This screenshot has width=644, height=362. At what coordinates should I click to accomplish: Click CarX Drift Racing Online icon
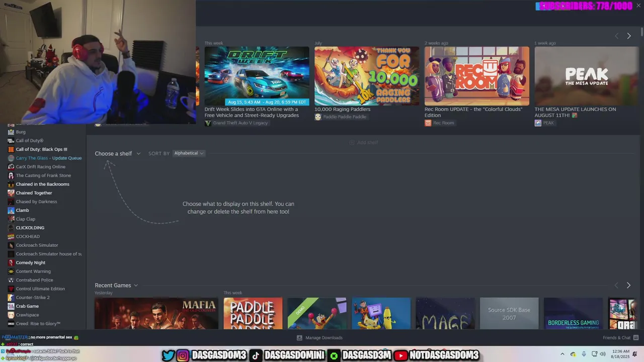pyautogui.click(x=11, y=167)
